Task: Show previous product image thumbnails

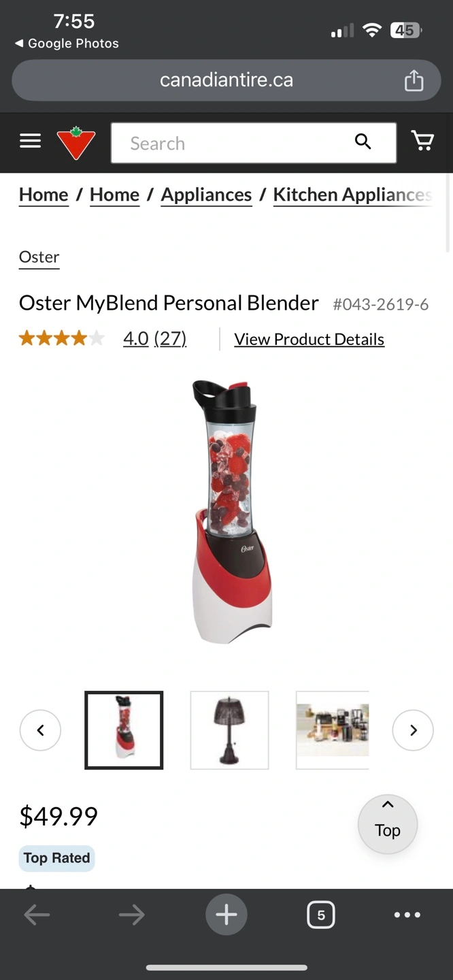Action: tap(40, 730)
